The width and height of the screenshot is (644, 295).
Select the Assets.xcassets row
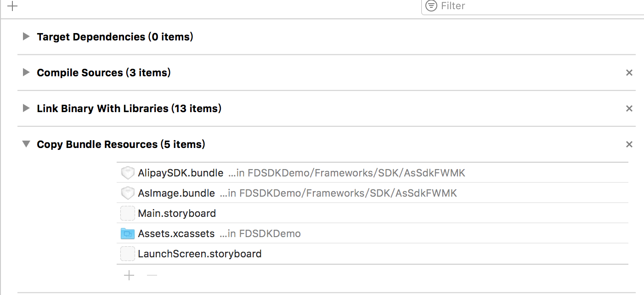pyautogui.click(x=373, y=233)
